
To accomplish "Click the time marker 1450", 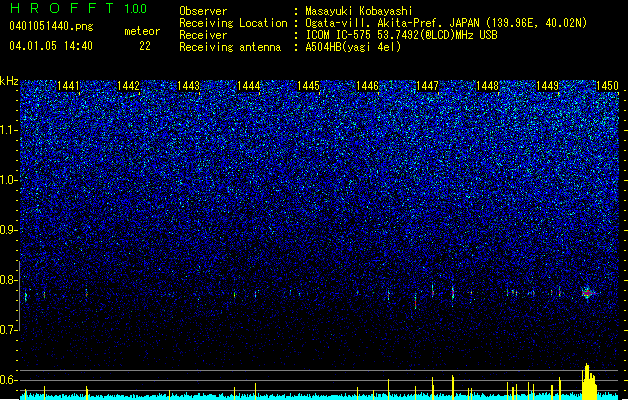I will (607, 86).
